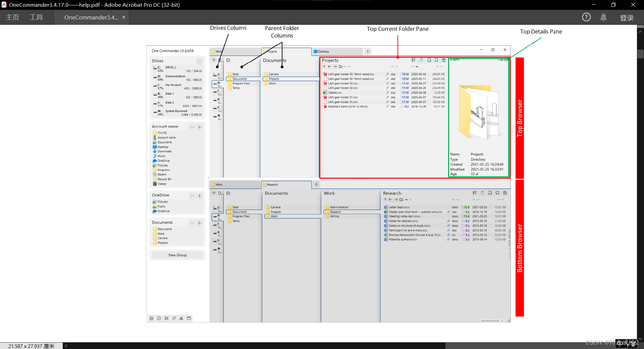Click the list view icon in Research pane toolbar
Screen dimensions: 644x349
pyautogui.click(x=475, y=193)
